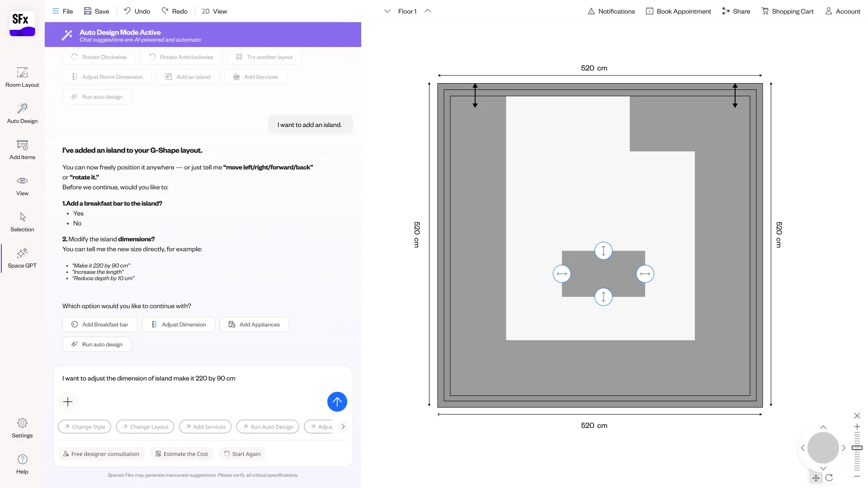Click the Add Breakfast bar button
This screenshot has width=868, height=488.
click(100, 324)
